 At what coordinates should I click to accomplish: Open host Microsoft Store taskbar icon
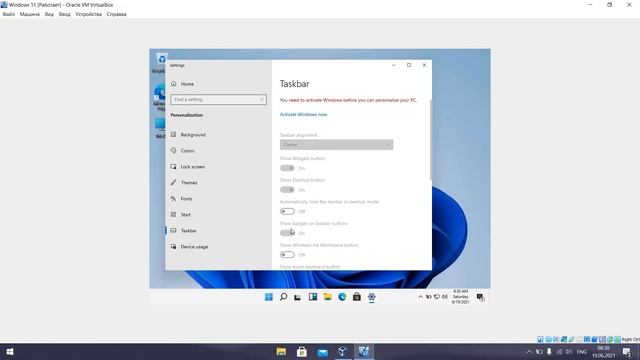tap(302, 351)
